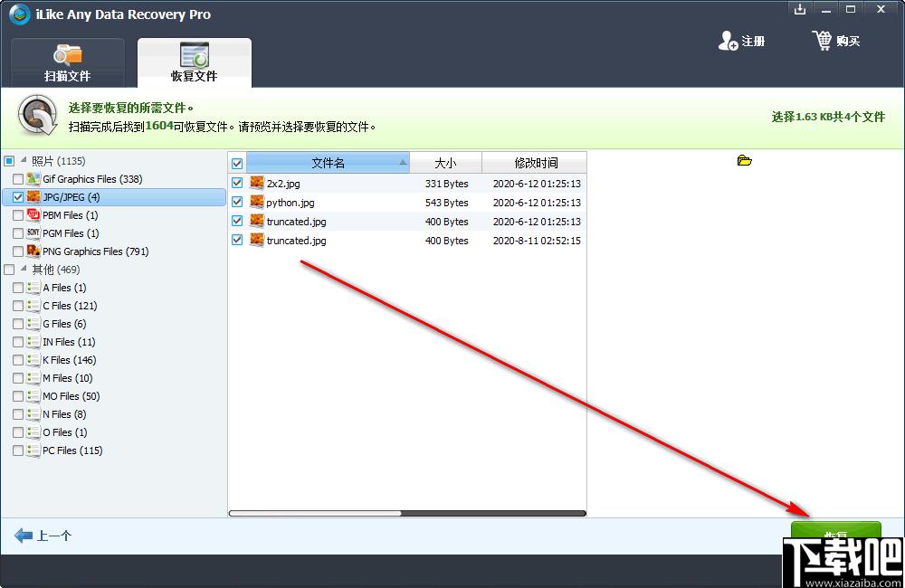Click the 543 Bytes size cell
Screen dimensions: 905x588
tap(447, 203)
